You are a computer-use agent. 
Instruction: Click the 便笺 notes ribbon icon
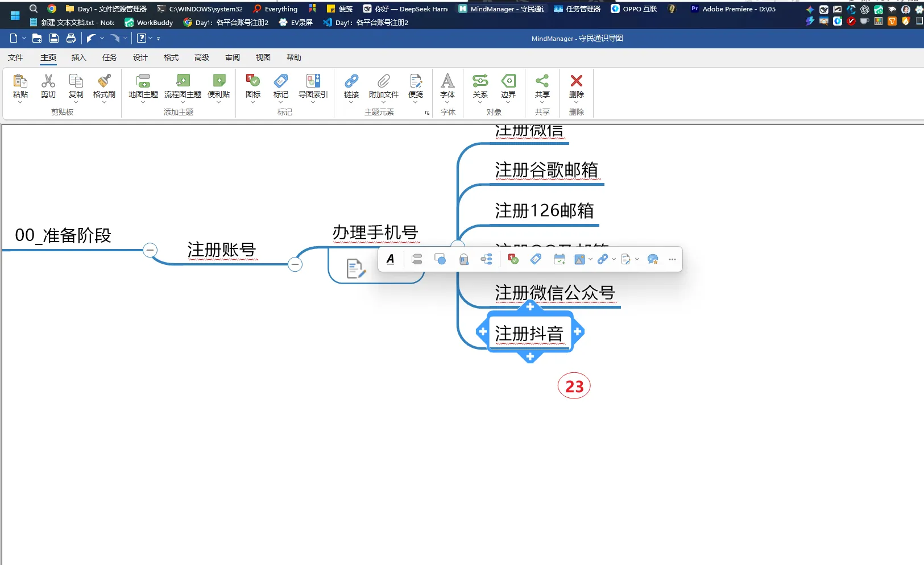[x=416, y=81]
